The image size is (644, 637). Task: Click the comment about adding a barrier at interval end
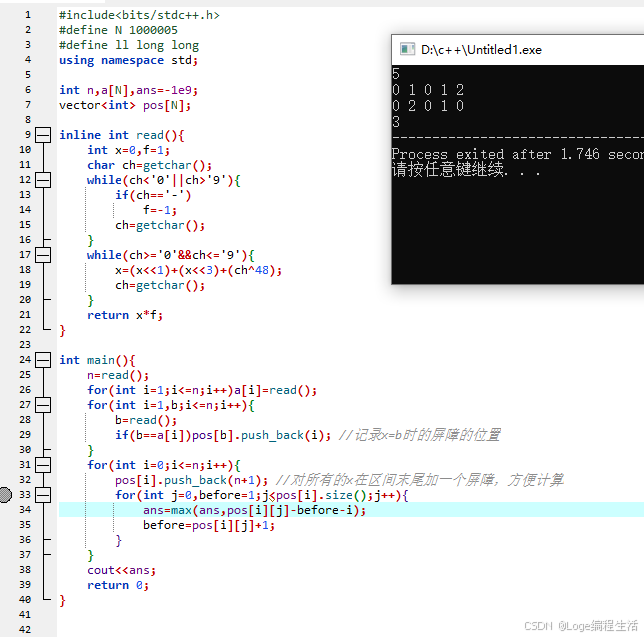(x=419, y=480)
